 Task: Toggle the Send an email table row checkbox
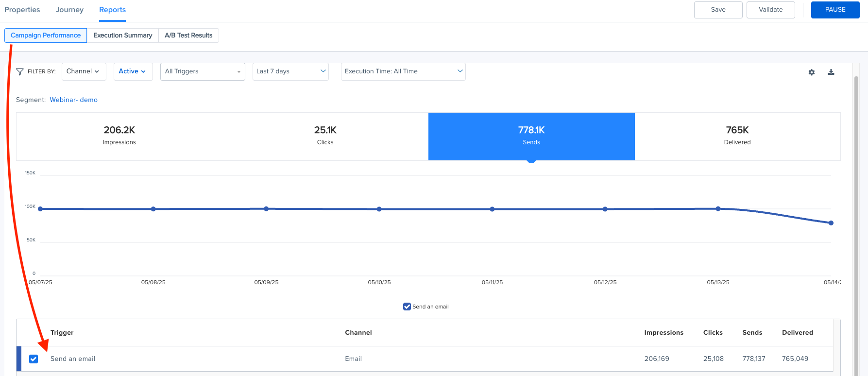point(34,359)
